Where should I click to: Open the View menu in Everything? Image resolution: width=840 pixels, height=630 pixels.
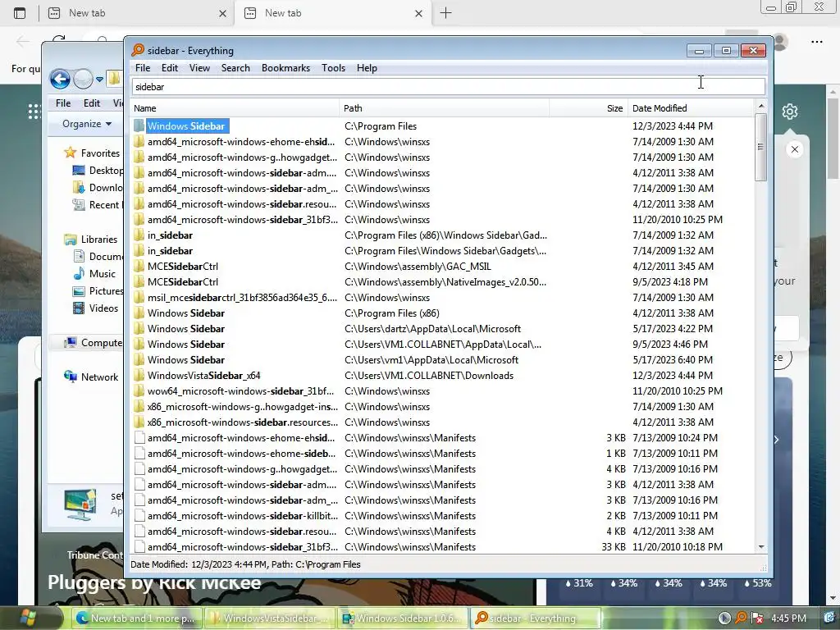tap(199, 68)
